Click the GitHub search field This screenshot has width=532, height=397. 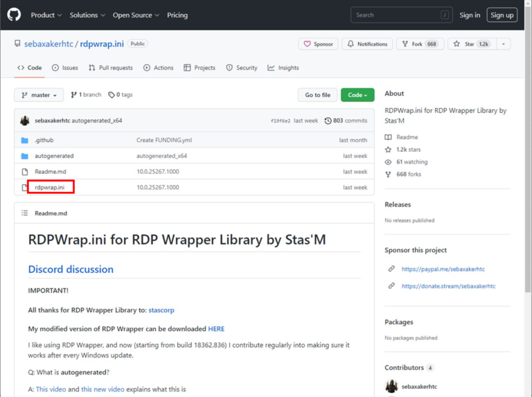401,15
